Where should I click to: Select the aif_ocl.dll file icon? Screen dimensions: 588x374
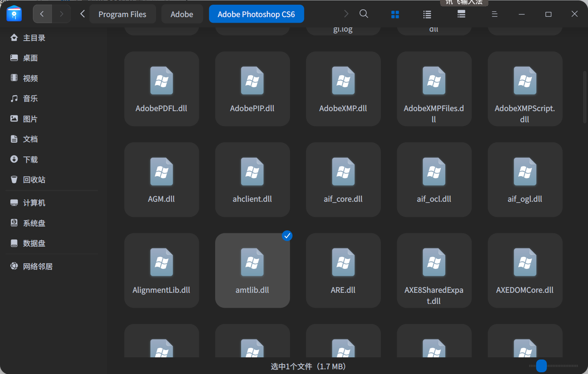[434, 171]
